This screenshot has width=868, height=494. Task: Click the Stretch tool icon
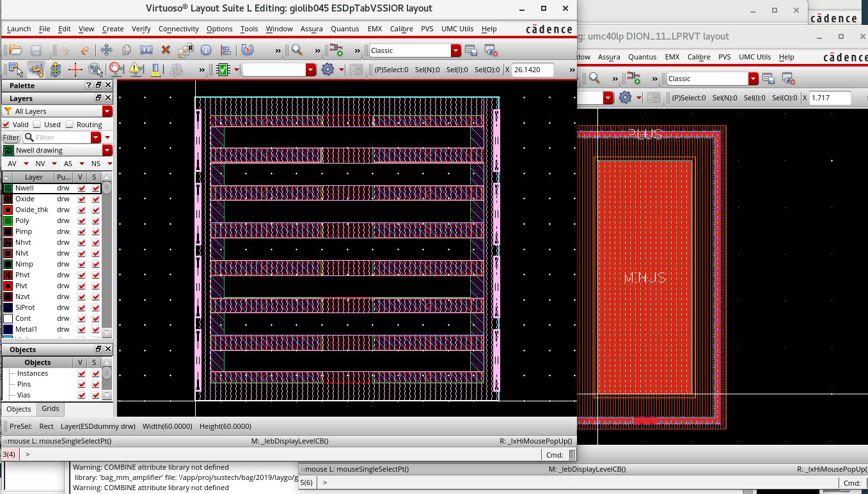pos(146,50)
